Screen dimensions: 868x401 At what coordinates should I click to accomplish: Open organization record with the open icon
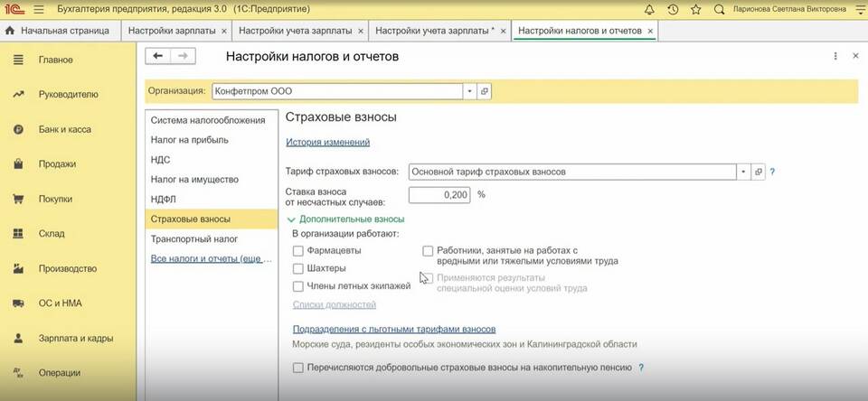484,91
